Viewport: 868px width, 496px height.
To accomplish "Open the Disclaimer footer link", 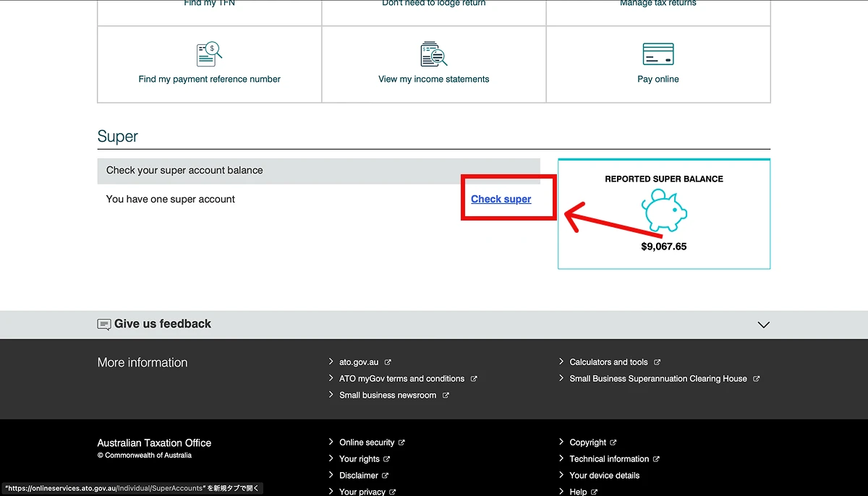I will [358, 476].
